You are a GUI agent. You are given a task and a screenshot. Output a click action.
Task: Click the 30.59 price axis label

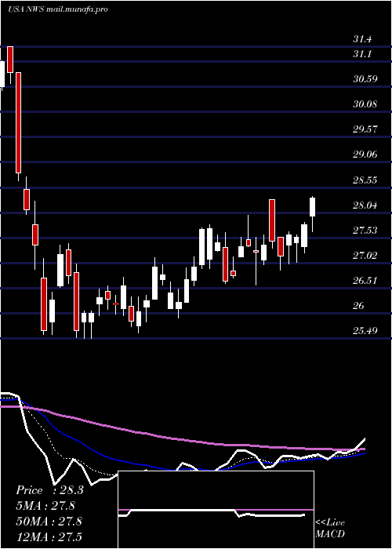click(x=365, y=79)
